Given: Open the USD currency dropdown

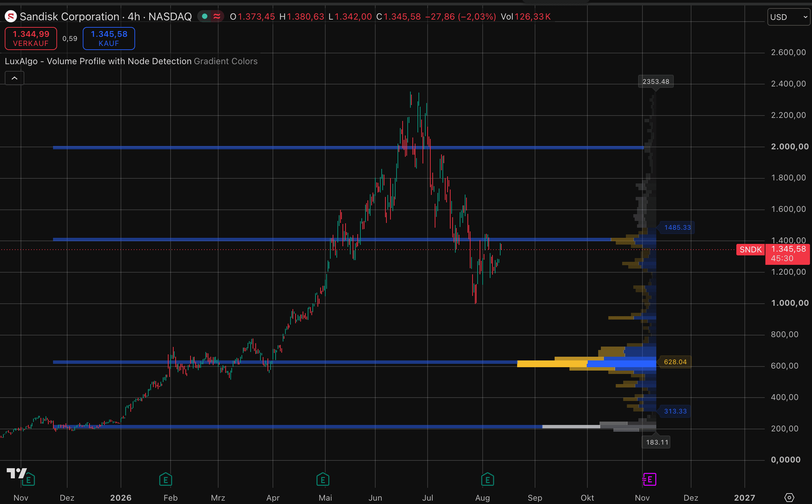Looking at the screenshot, I should tap(789, 17).
